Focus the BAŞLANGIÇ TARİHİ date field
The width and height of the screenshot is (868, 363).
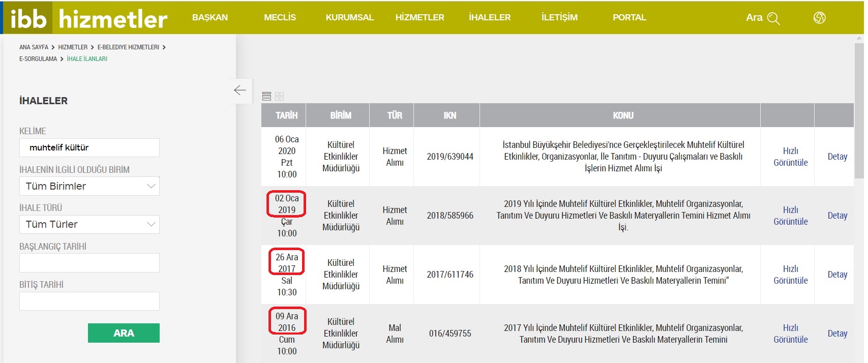89,263
